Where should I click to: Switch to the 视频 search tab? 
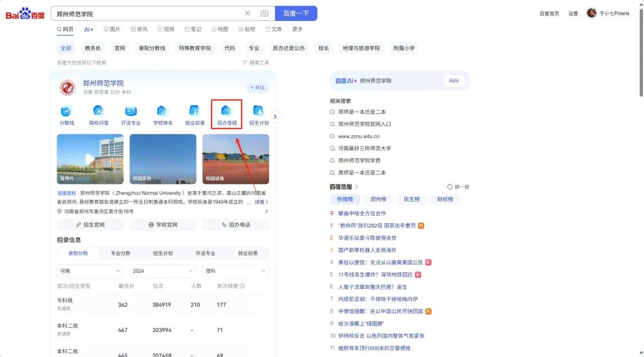click(x=166, y=29)
